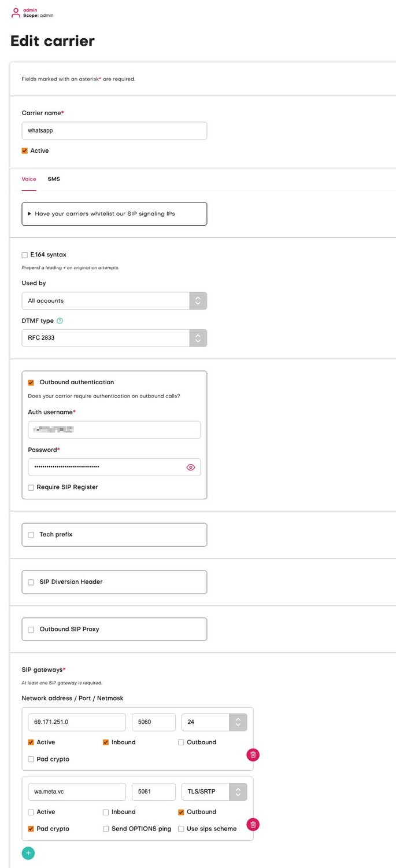Screen dimensions: 396x868
Task: Enable Require SIP Register option
Action: click(x=31, y=488)
